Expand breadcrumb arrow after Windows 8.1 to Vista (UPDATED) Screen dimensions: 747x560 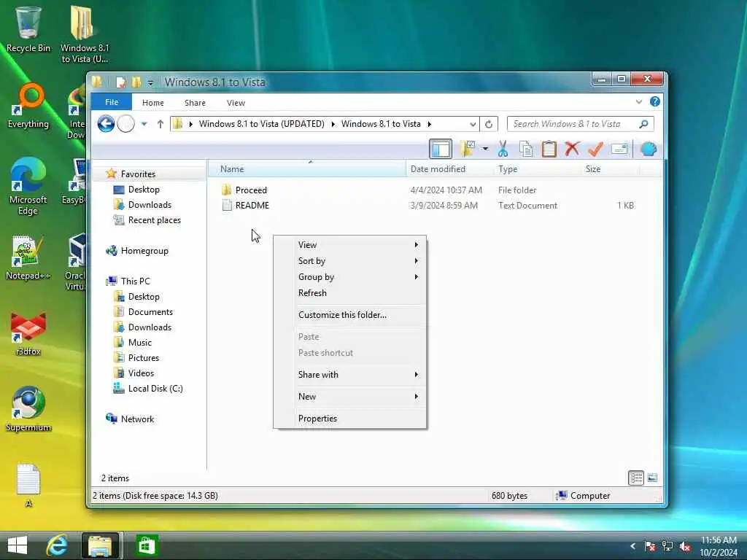tap(333, 124)
